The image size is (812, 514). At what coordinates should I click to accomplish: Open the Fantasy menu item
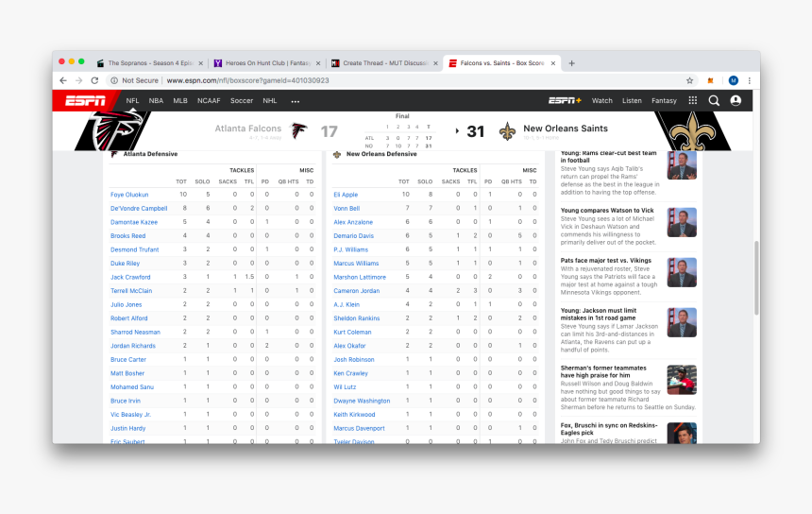(x=664, y=100)
